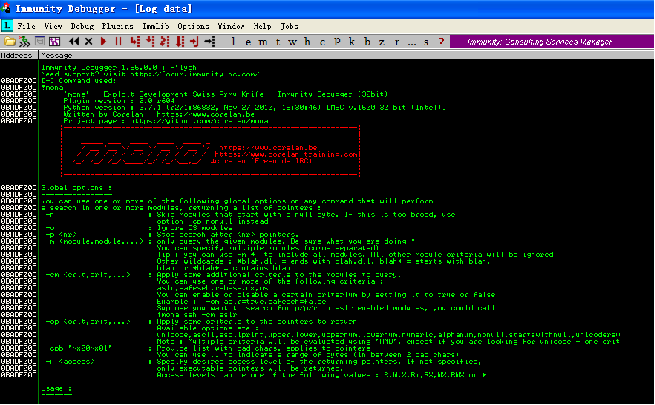Image resolution: width=655 pixels, height=405 pixels.
Task: Click the step into icon
Action: click(x=135, y=41)
